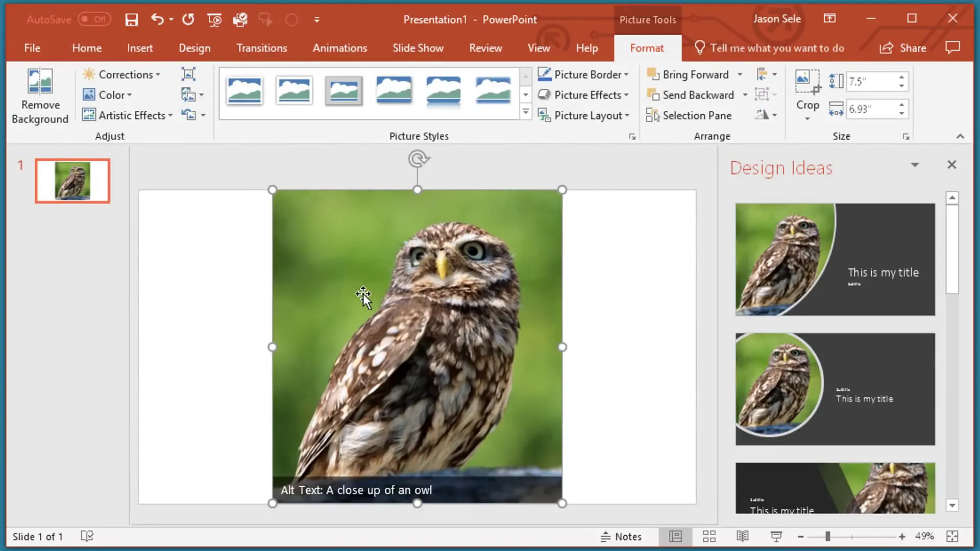
Task: Toggle the AutoSave switch
Action: point(94,19)
